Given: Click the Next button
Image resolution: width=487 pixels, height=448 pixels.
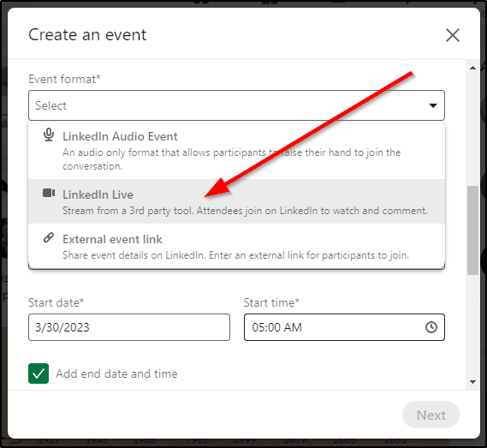Looking at the screenshot, I should (431, 415).
